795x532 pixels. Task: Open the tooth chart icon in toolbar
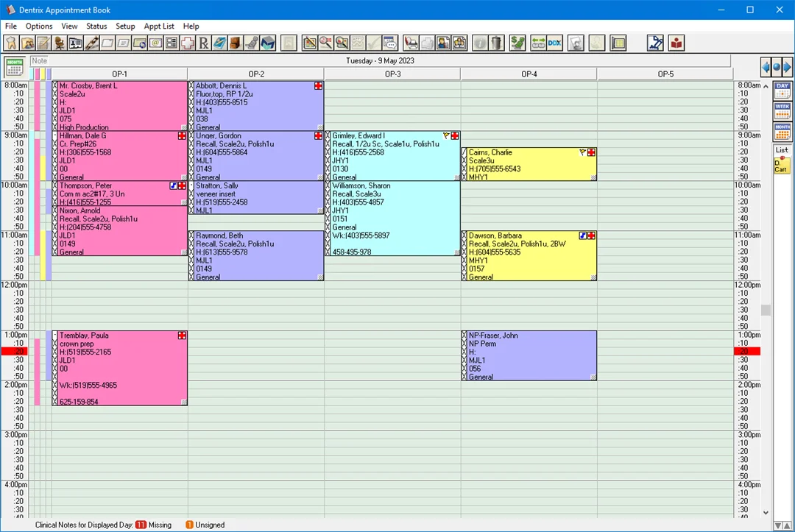tap(11, 43)
